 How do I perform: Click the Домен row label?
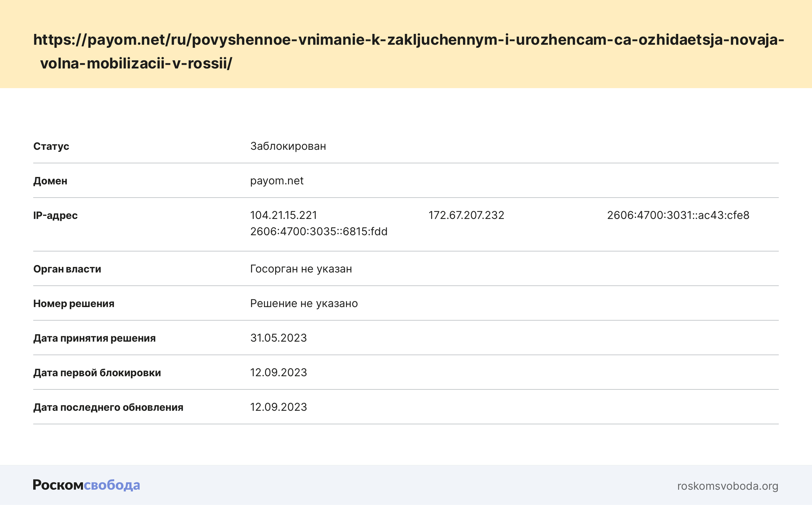(50, 181)
